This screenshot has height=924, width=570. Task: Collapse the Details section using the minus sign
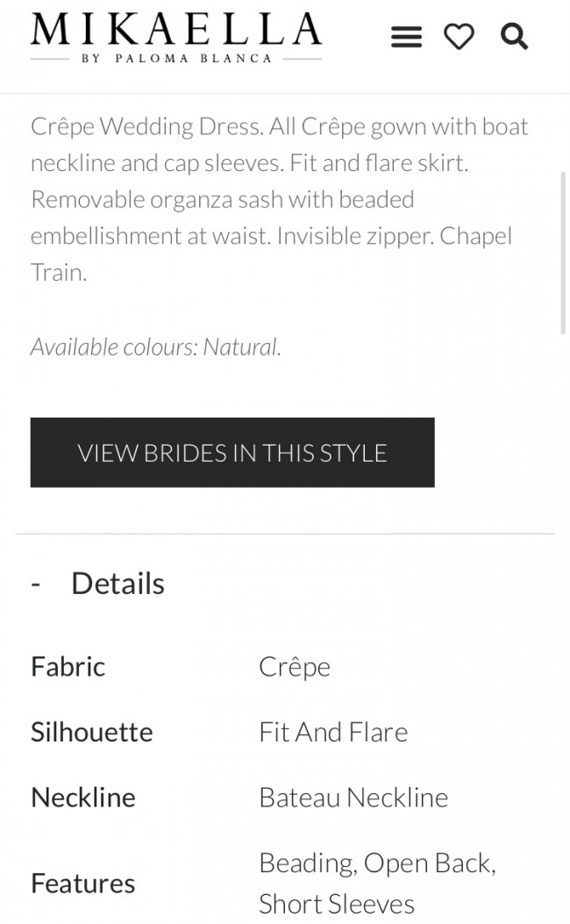(36, 582)
